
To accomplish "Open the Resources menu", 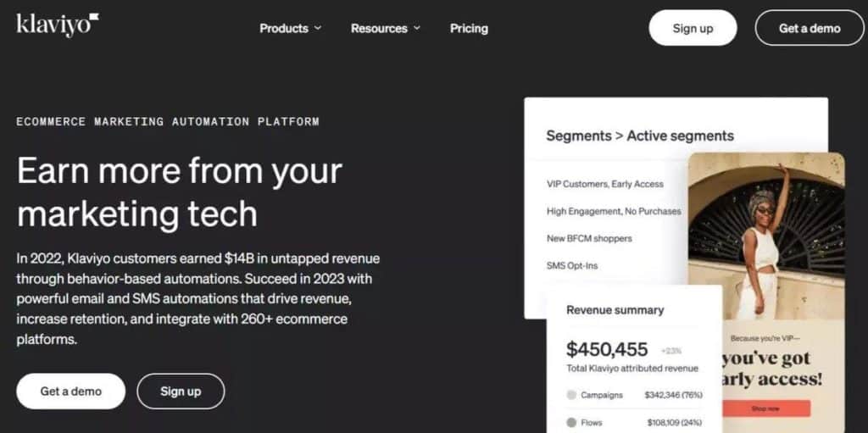I will 386,28.
